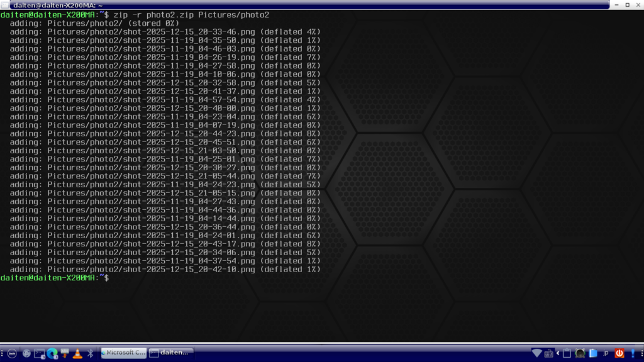Open the terminal window menu icon in title bar
The width and height of the screenshot is (644, 362).
click(5, 4)
